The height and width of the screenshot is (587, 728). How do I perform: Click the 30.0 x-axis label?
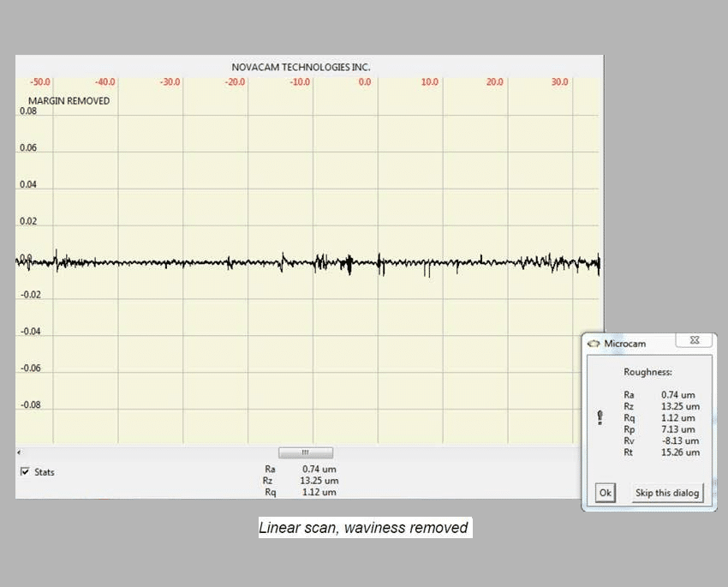(x=560, y=81)
